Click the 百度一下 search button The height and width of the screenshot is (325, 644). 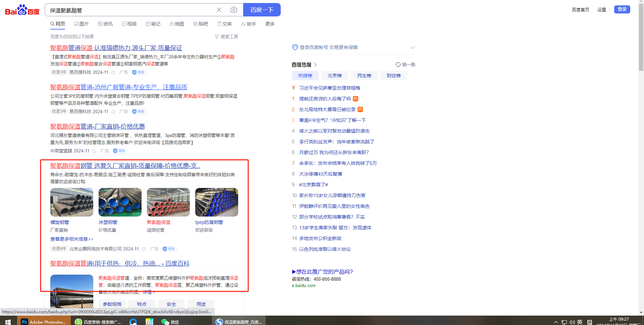point(262,10)
